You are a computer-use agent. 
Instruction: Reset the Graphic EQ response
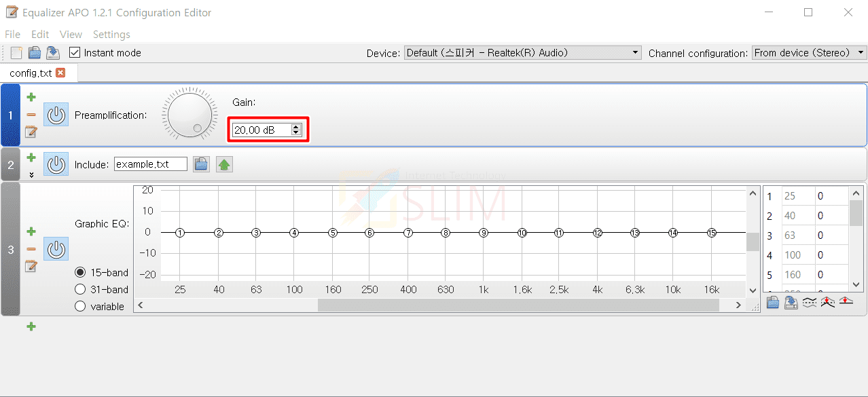click(846, 301)
